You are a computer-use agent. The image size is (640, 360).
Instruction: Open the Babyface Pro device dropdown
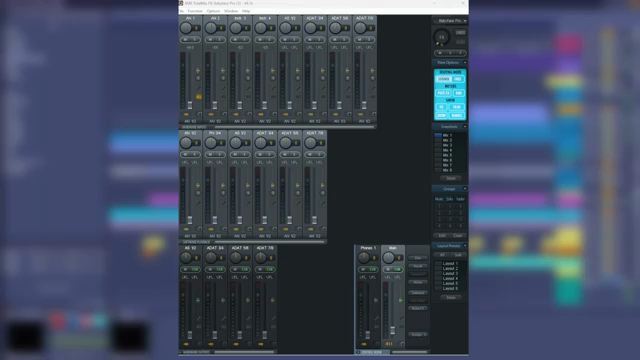tap(450, 20)
